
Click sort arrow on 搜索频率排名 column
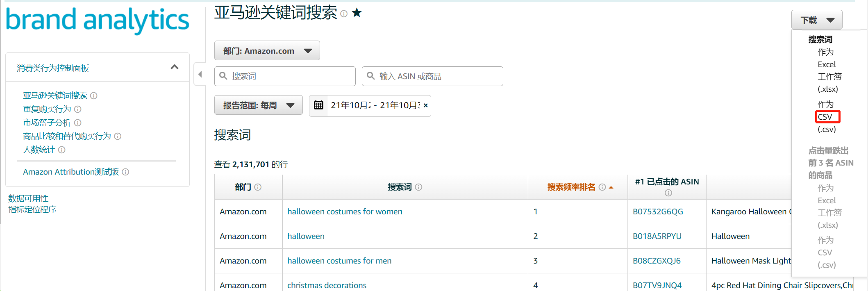(611, 187)
